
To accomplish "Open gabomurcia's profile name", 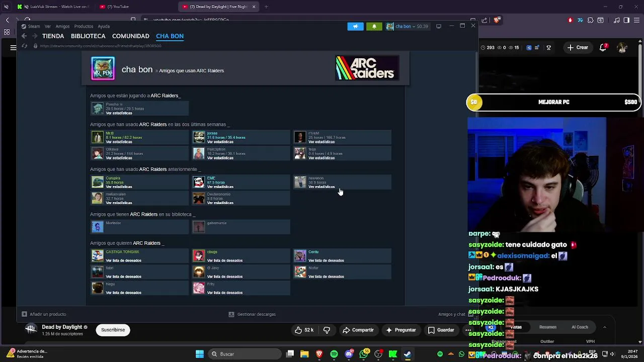I will [x=217, y=223].
